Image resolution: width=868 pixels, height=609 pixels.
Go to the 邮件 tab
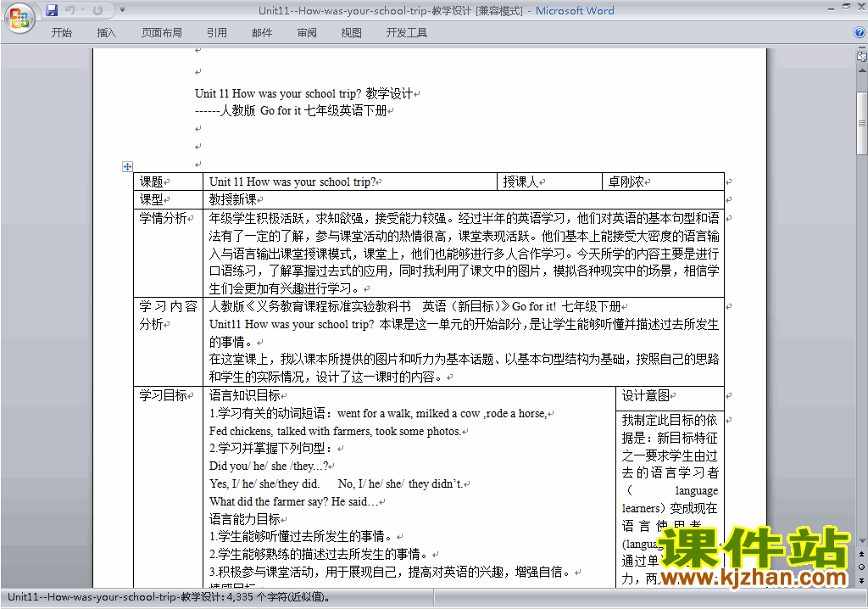click(262, 33)
